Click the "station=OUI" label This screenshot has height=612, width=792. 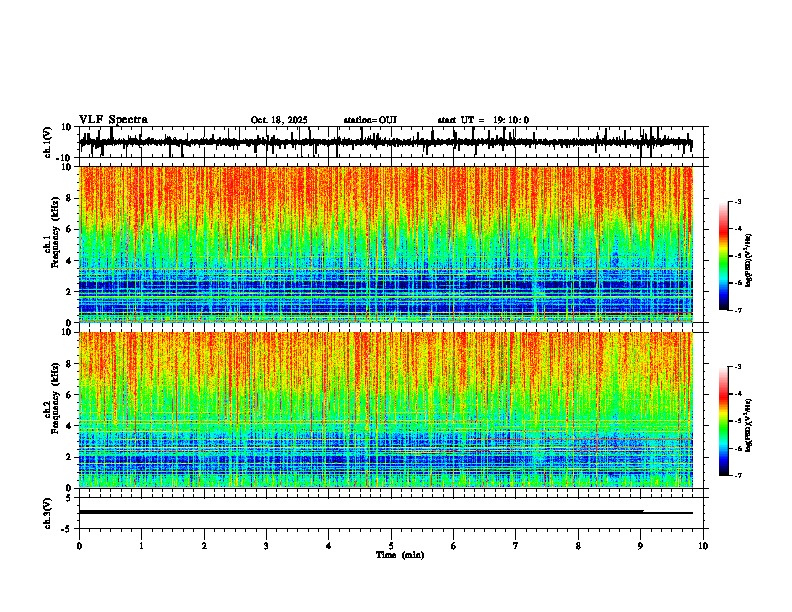pyautogui.click(x=370, y=120)
